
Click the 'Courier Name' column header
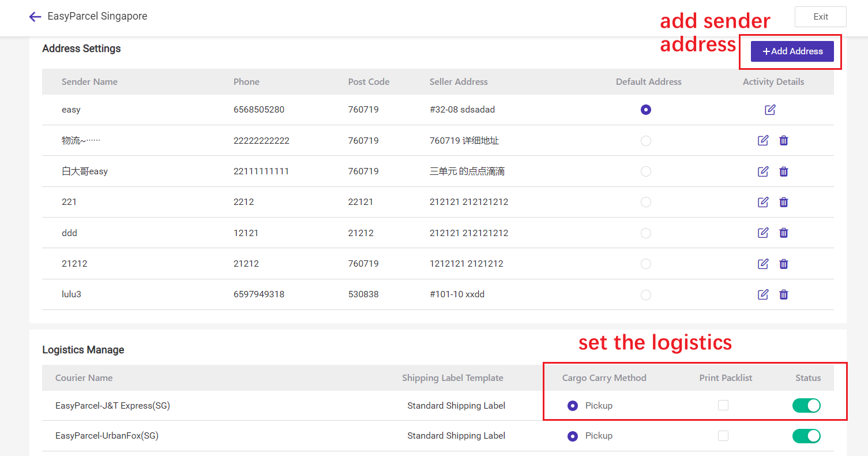pos(84,378)
